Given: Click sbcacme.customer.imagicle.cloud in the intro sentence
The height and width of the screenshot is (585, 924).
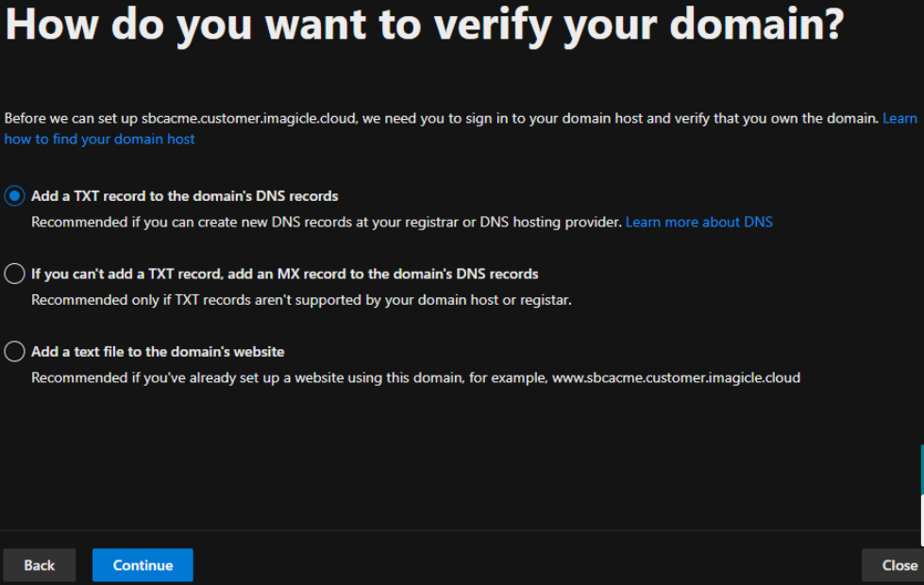Looking at the screenshot, I should click(245, 119).
